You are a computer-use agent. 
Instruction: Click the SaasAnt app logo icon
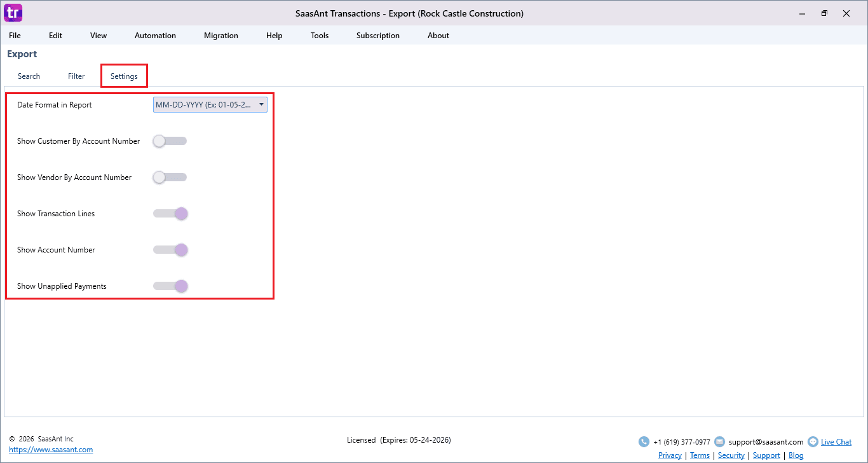13,13
